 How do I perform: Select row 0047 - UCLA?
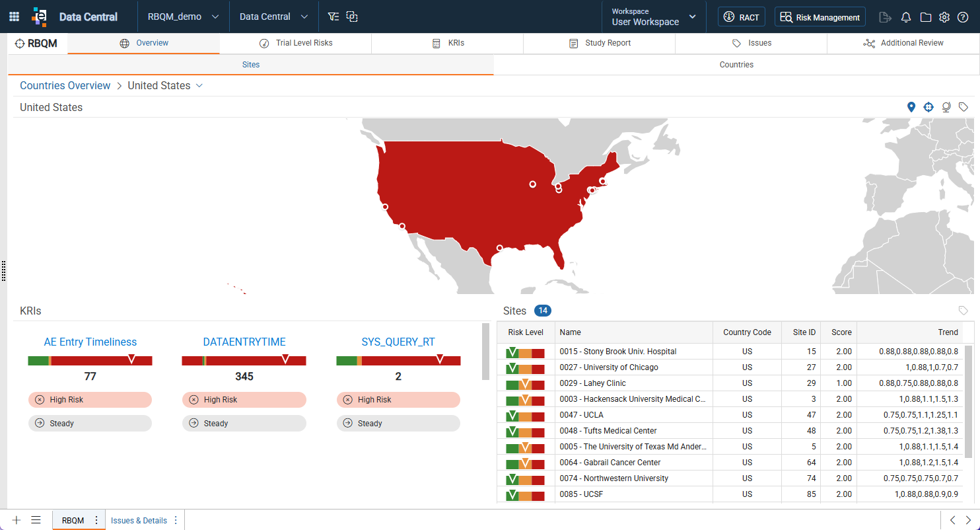pos(730,415)
